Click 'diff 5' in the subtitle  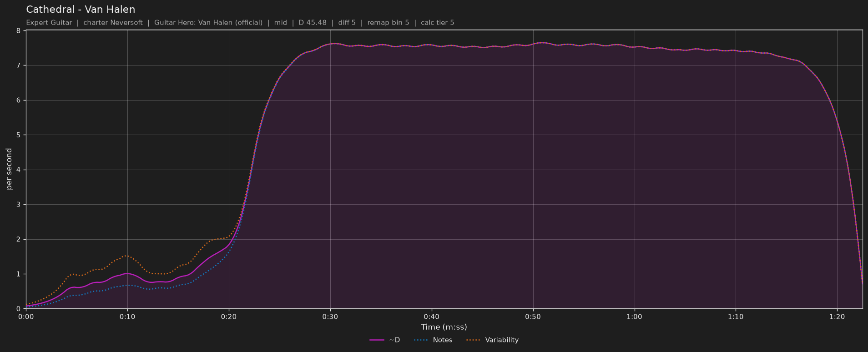[x=347, y=23]
